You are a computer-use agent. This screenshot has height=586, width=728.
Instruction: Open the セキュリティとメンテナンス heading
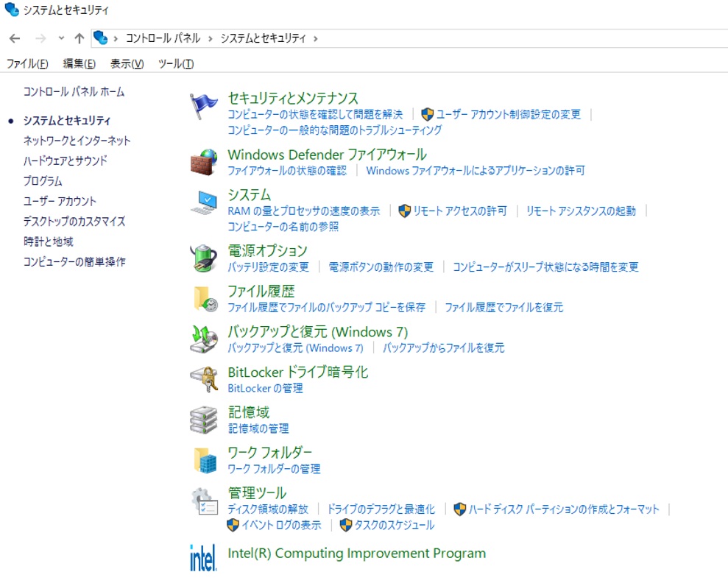click(293, 98)
